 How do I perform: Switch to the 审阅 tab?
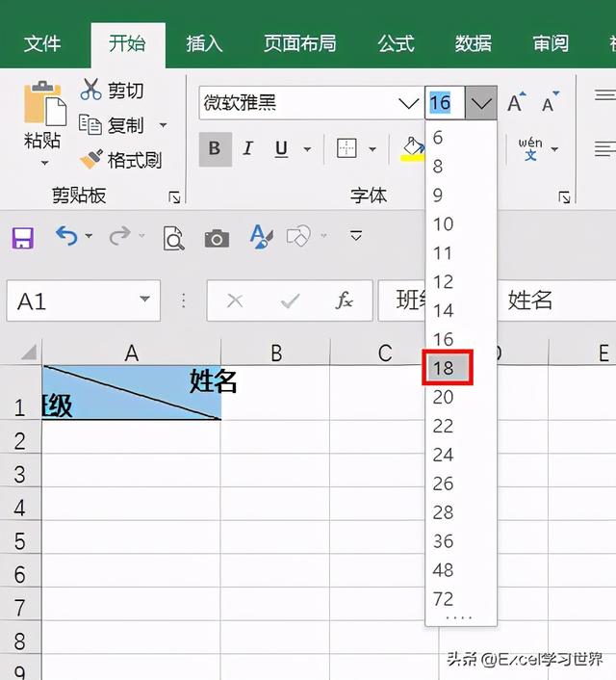pyautogui.click(x=551, y=43)
